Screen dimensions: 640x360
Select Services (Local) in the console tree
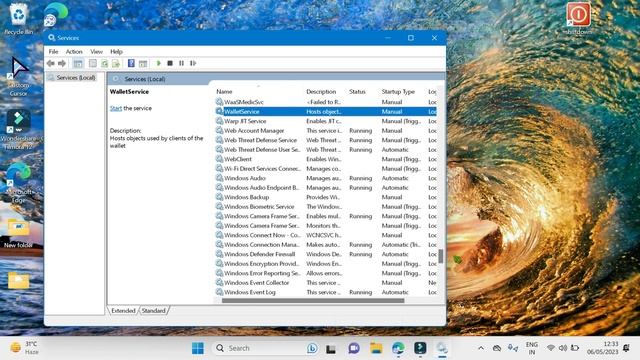[x=76, y=78]
